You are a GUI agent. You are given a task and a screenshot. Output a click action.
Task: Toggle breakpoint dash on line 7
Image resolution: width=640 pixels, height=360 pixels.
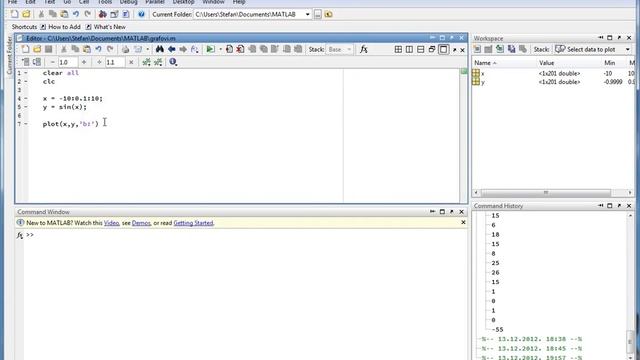(x=26, y=124)
